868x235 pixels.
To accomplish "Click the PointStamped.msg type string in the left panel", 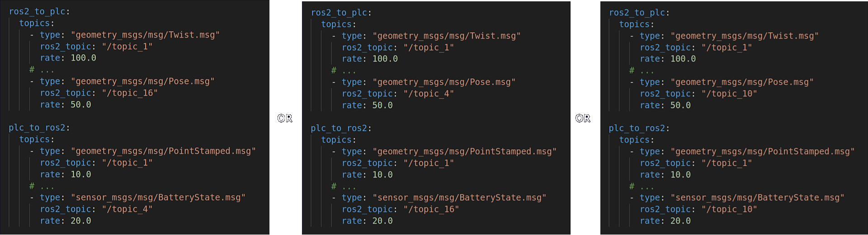I will [x=163, y=151].
